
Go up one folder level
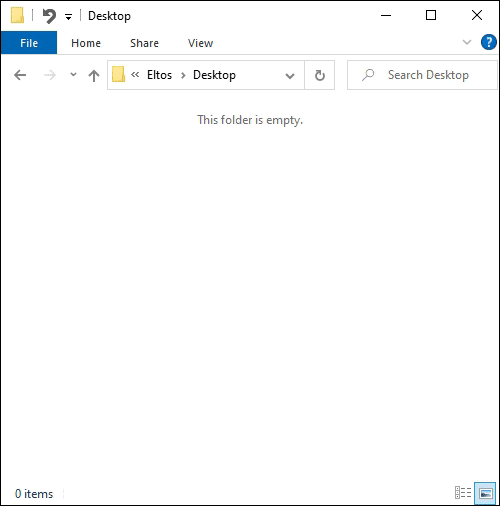(x=94, y=75)
